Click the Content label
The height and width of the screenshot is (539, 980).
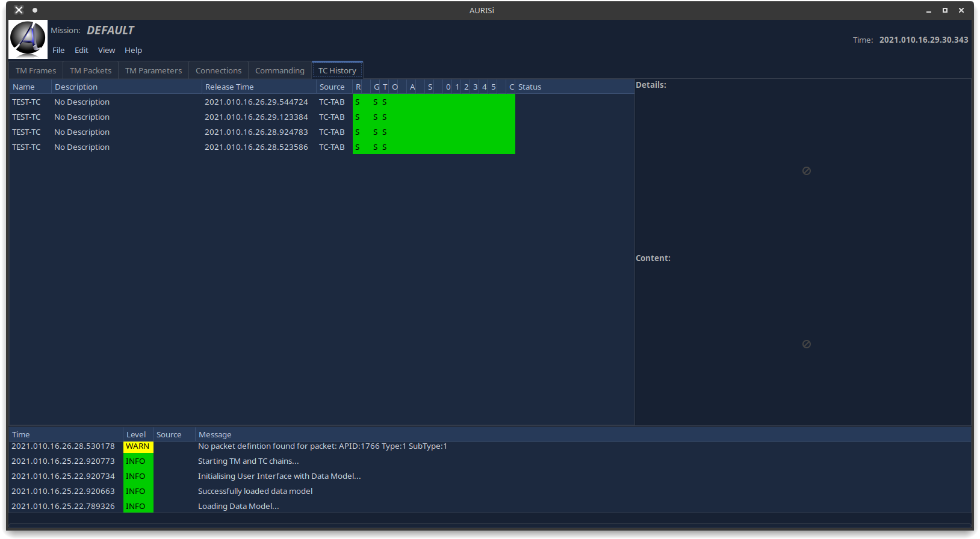pyautogui.click(x=653, y=258)
